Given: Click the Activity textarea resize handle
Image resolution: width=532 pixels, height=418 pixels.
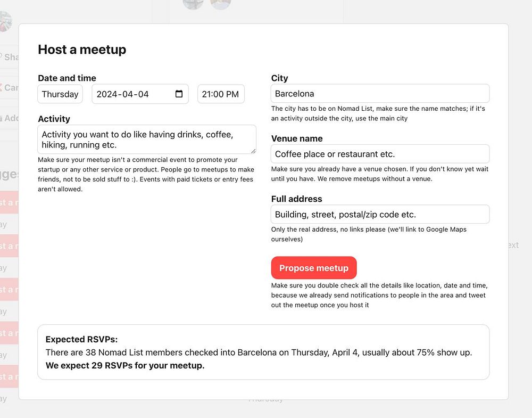Looking at the screenshot, I should click(253, 151).
